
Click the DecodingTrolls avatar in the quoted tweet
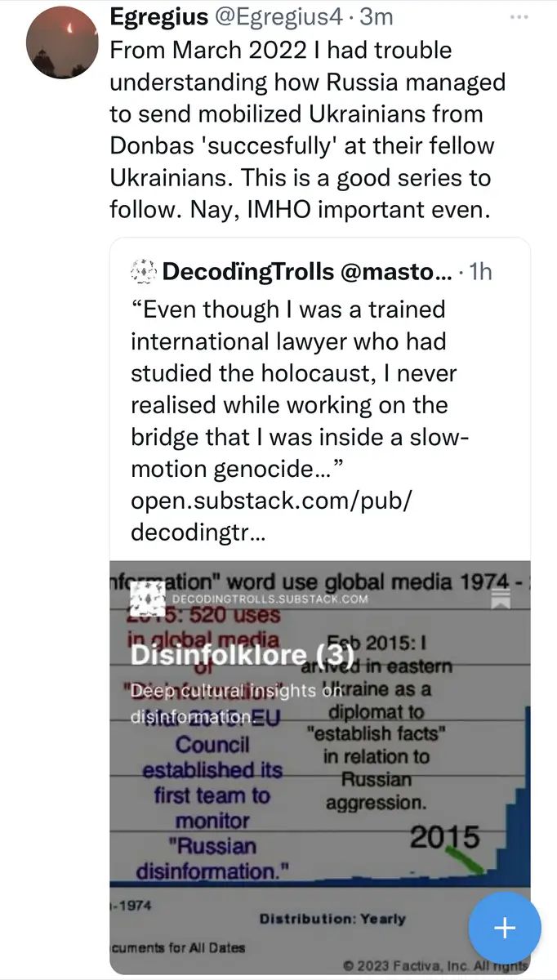click(143, 271)
